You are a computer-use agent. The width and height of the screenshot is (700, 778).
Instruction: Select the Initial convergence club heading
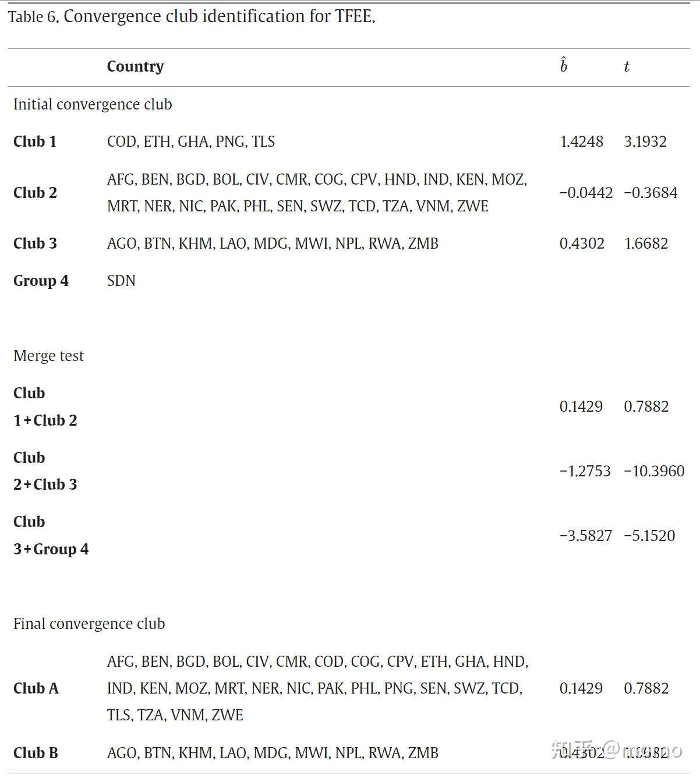coord(93,104)
